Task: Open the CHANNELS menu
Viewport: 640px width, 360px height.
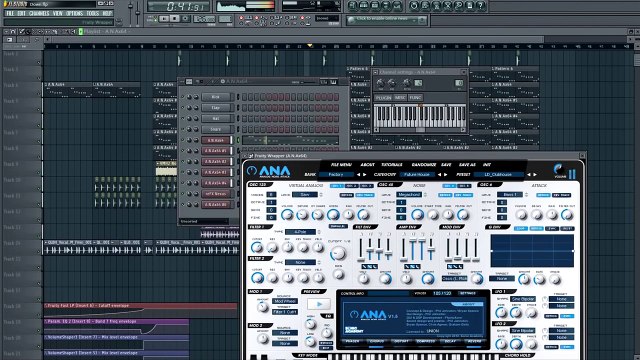Action: tap(39, 13)
